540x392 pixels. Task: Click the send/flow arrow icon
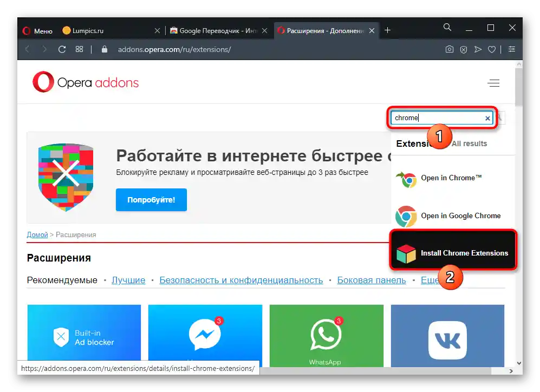click(478, 50)
